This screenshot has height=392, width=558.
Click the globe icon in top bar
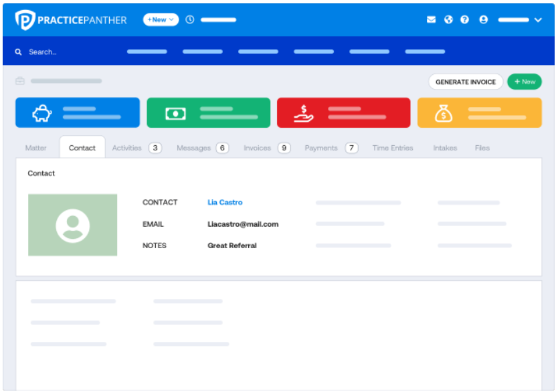pos(448,19)
